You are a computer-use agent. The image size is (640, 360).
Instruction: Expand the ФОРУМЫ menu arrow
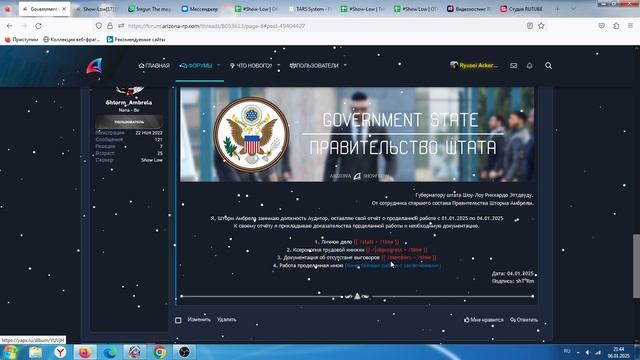click(x=218, y=65)
